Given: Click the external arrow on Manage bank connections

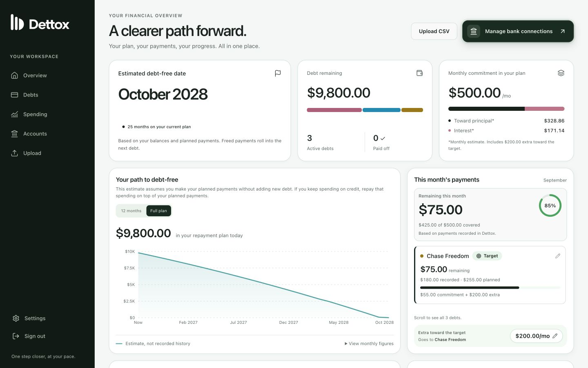Looking at the screenshot, I should (563, 31).
